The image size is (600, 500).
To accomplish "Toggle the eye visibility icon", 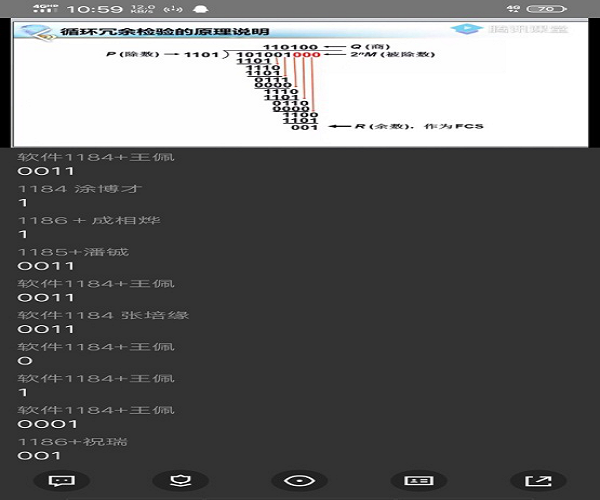I will [x=298, y=480].
